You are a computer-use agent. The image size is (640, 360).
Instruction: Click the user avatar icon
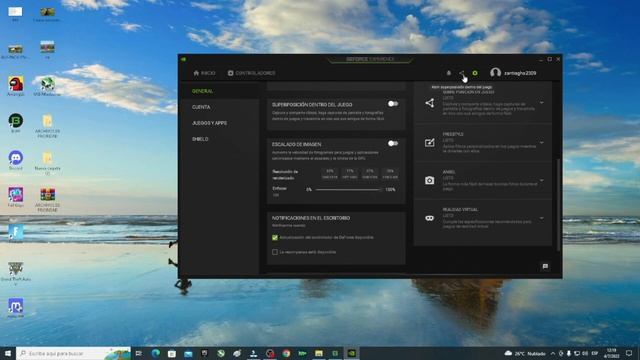tap(495, 73)
